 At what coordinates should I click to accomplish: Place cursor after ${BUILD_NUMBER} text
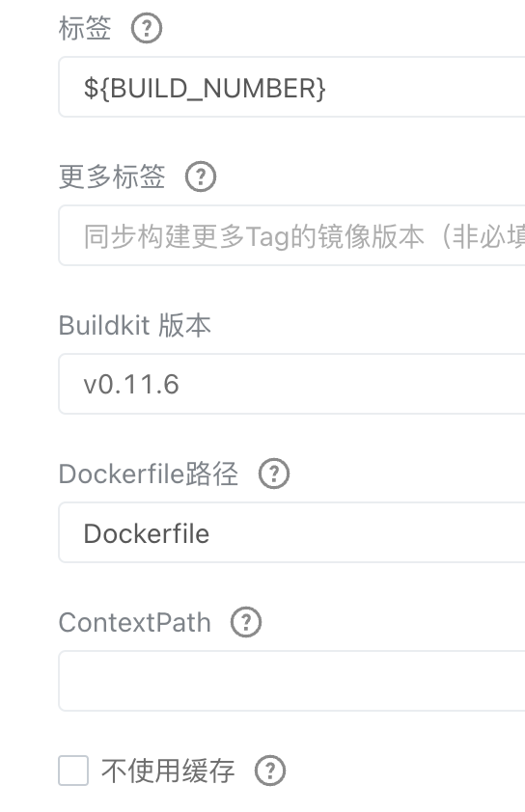[x=326, y=88]
